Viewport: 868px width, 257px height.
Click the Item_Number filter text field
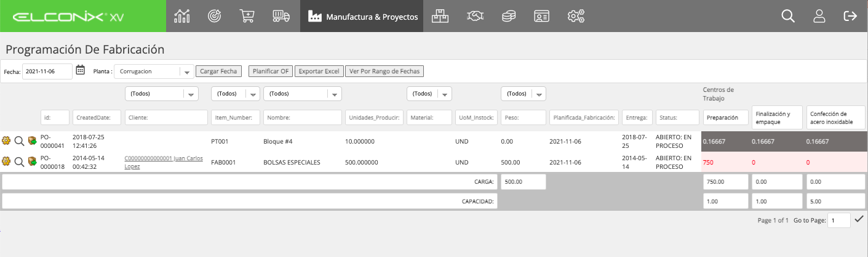(x=236, y=117)
